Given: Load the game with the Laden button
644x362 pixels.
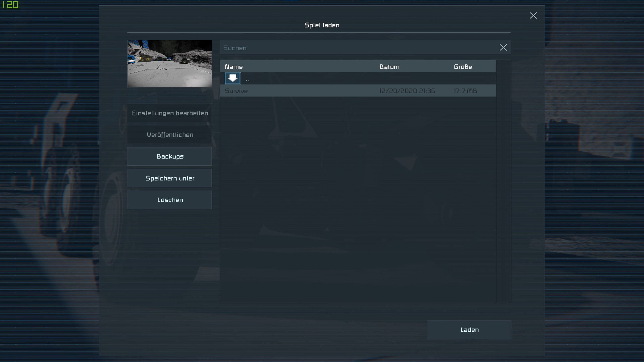Looking at the screenshot, I should (x=469, y=330).
